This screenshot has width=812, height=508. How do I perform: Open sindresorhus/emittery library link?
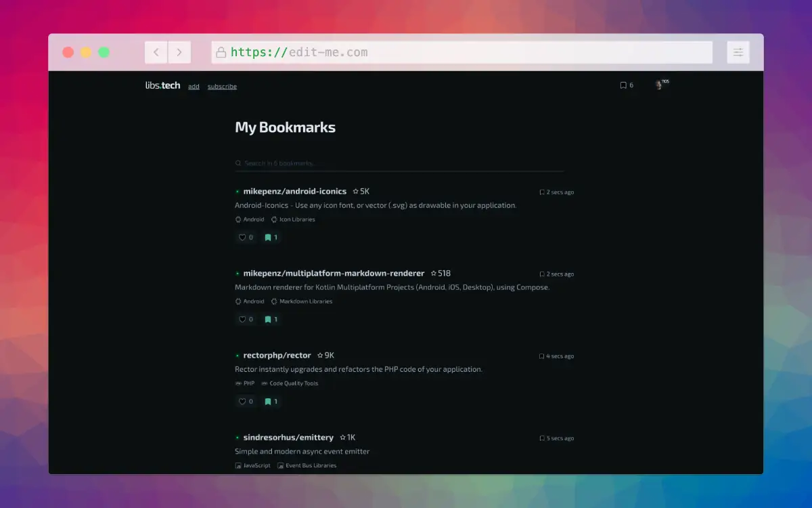point(288,438)
